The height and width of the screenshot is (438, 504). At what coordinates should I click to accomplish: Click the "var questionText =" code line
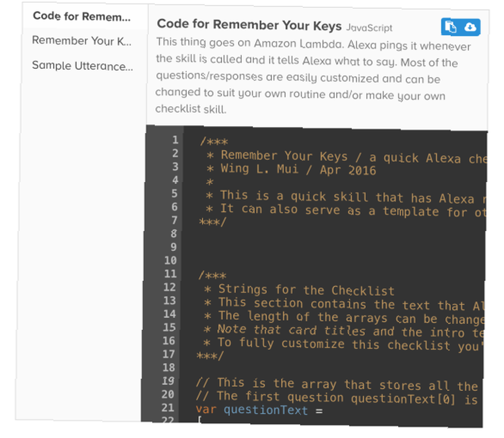(259, 410)
